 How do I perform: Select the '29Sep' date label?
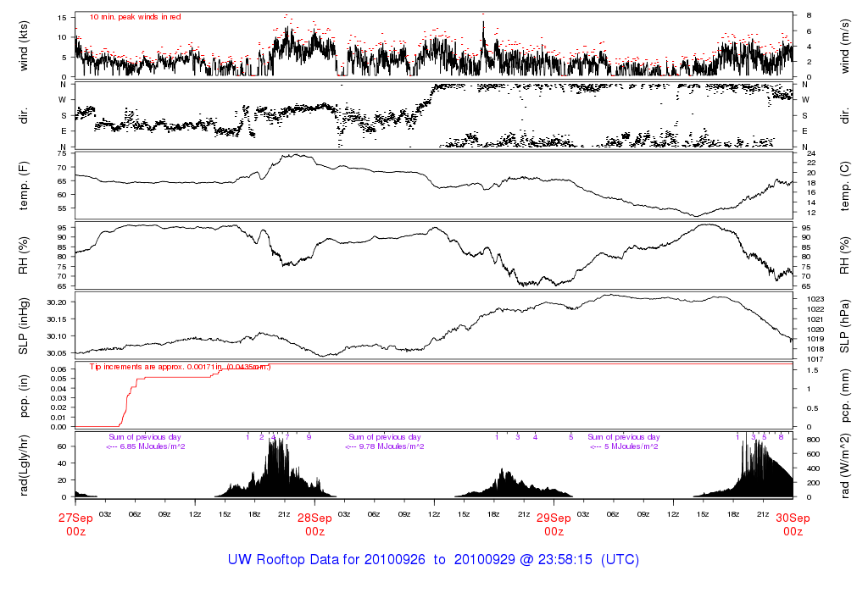[554, 518]
